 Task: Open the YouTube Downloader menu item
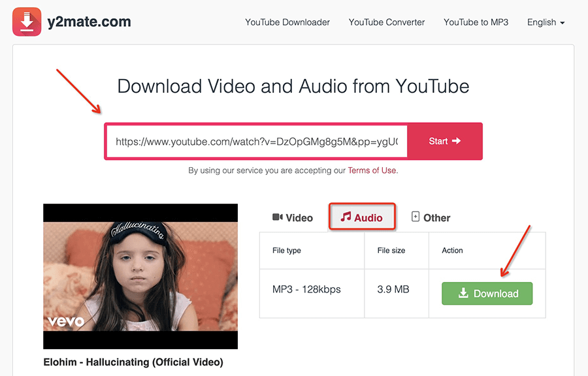point(287,22)
